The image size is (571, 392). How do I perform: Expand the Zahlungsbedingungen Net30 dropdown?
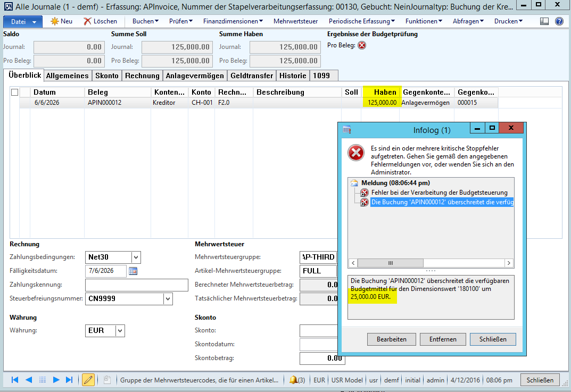pyautogui.click(x=136, y=257)
